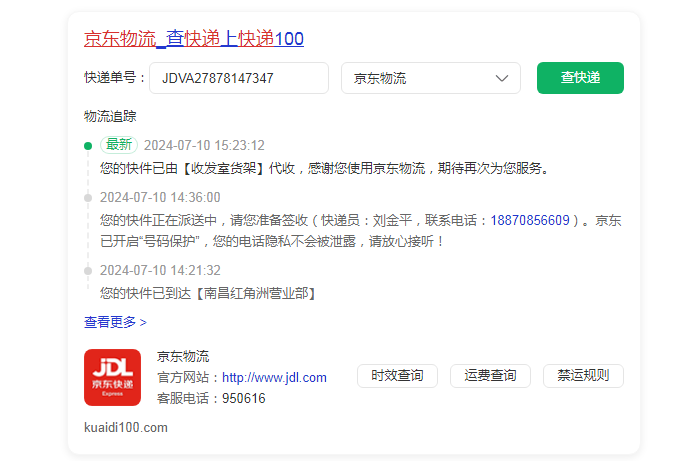Click the 最新 badge
Image resolution: width=681 pixels, height=461 pixels.
[x=119, y=145]
